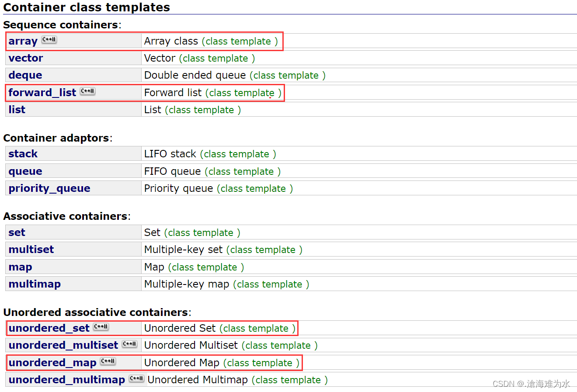Click the 'Unordered Set' description text
This screenshot has height=392, width=577.
pyautogui.click(x=180, y=328)
